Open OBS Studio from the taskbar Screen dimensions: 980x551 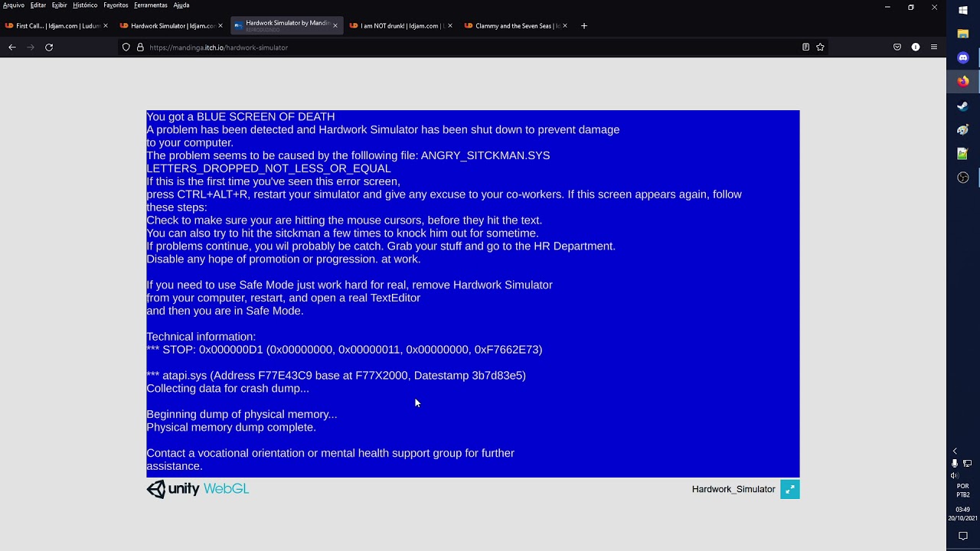pyautogui.click(x=963, y=178)
